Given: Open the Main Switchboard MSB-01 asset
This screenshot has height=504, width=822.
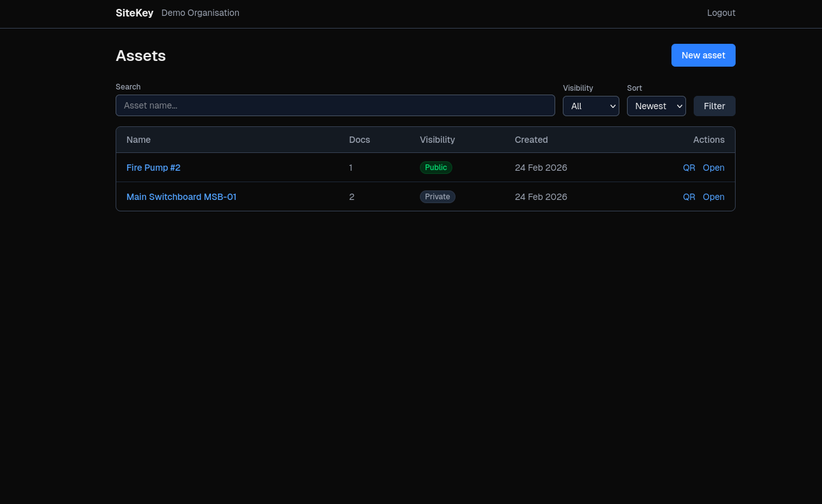Looking at the screenshot, I should [181, 197].
